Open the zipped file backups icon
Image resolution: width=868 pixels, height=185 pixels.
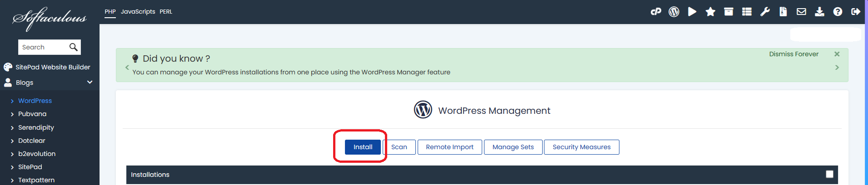[x=783, y=12]
